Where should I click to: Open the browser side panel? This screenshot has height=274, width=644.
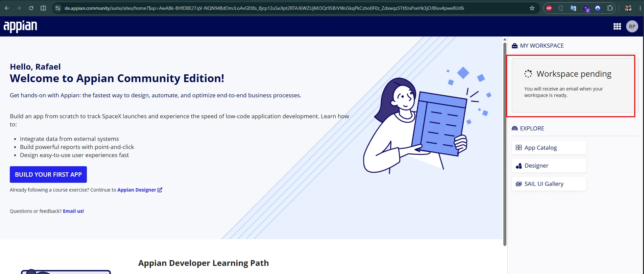click(43, 8)
